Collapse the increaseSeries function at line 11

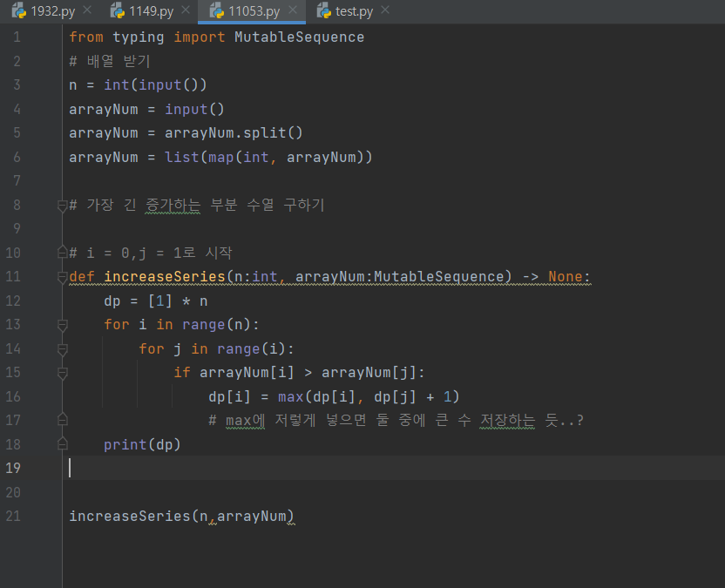tap(63, 277)
